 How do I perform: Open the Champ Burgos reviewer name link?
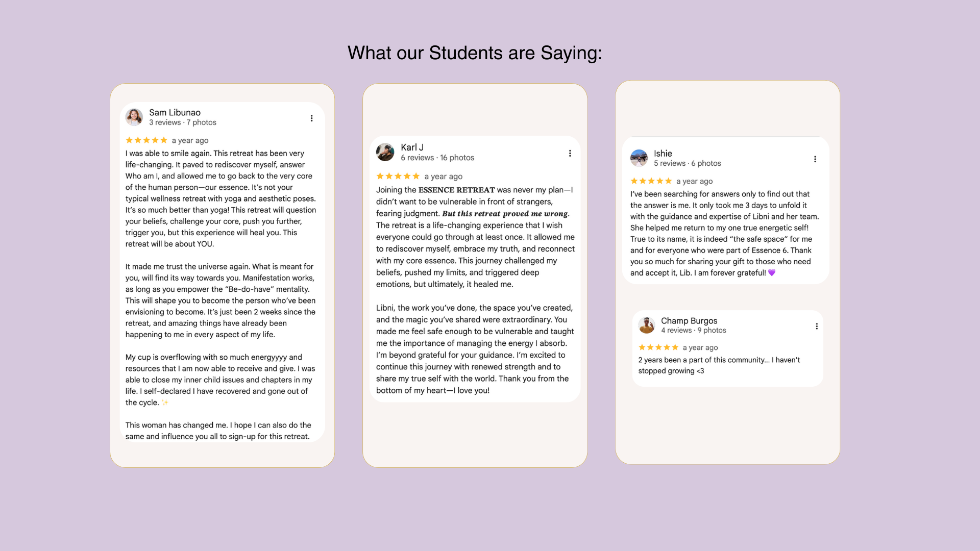click(689, 321)
